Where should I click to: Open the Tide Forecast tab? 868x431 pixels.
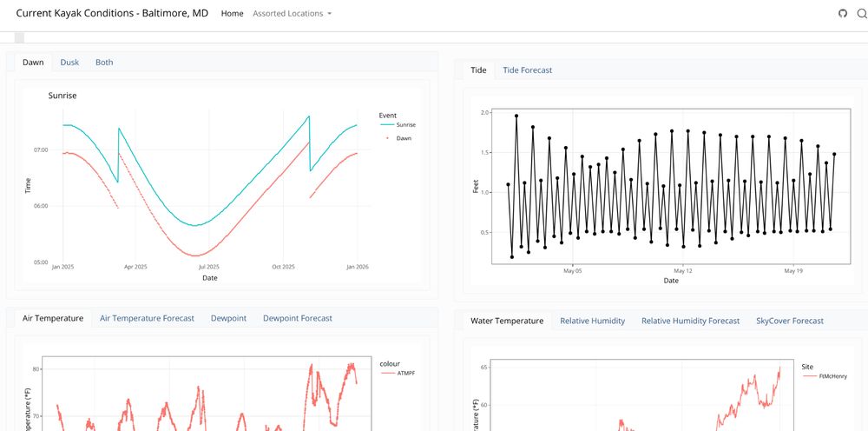527,70
